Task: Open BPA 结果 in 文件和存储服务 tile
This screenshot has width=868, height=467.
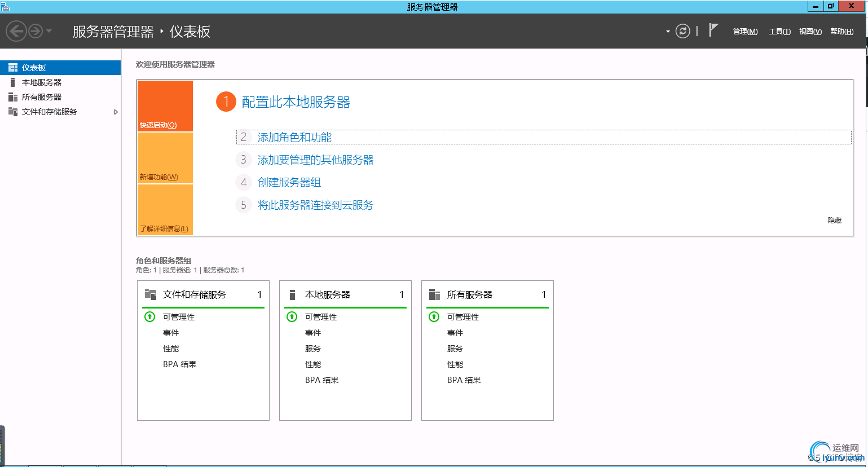Action: 179,364
